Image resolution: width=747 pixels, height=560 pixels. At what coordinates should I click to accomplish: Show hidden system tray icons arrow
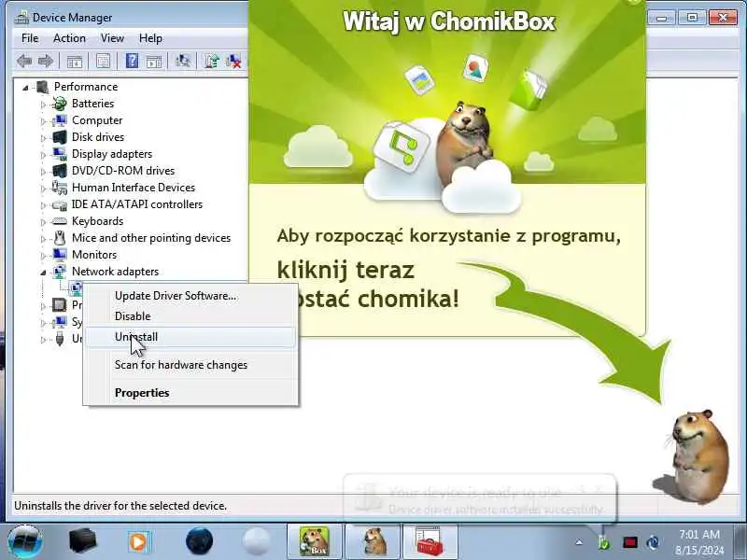pyautogui.click(x=579, y=542)
